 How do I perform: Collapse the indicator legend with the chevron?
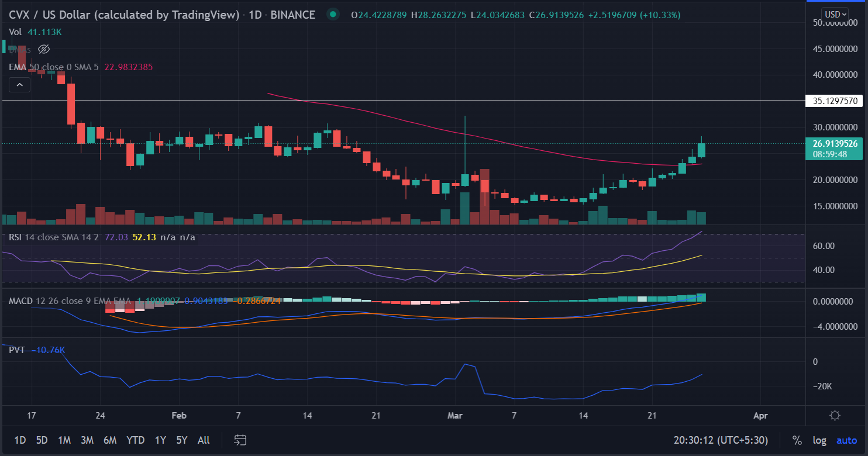tap(19, 85)
